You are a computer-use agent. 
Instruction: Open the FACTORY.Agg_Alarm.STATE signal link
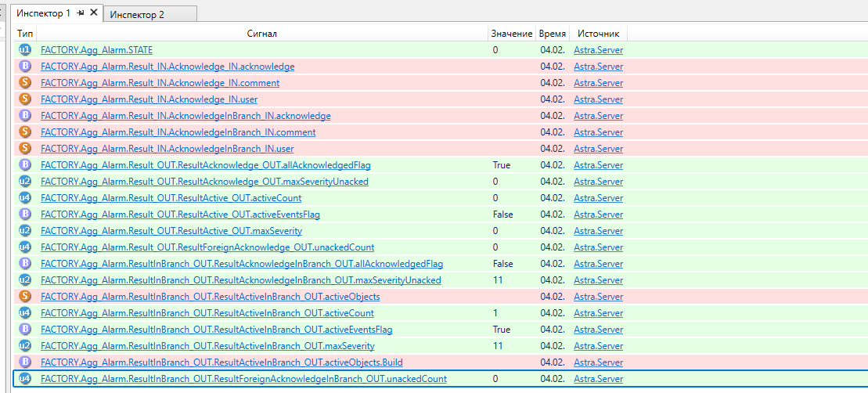(x=96, y=50)
